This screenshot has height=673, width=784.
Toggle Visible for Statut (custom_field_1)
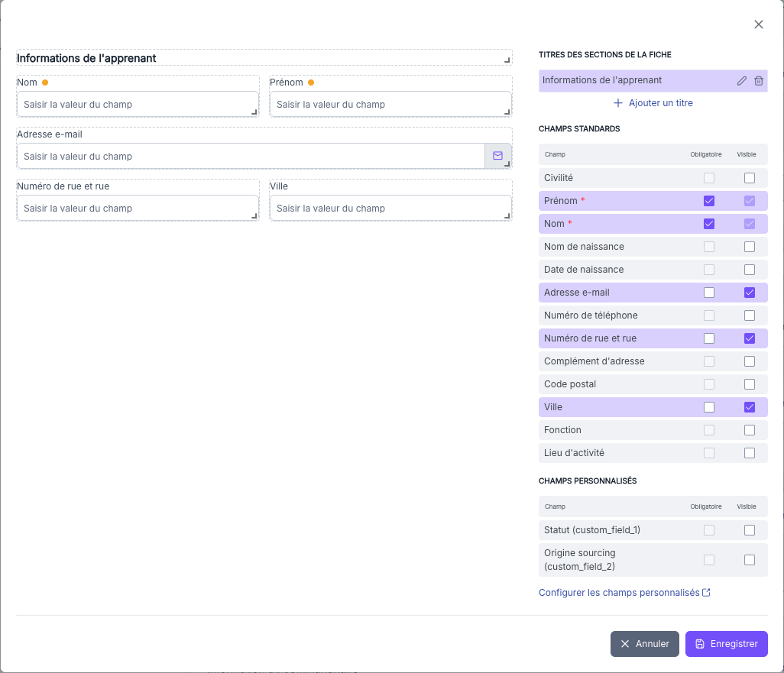[749, 530]
